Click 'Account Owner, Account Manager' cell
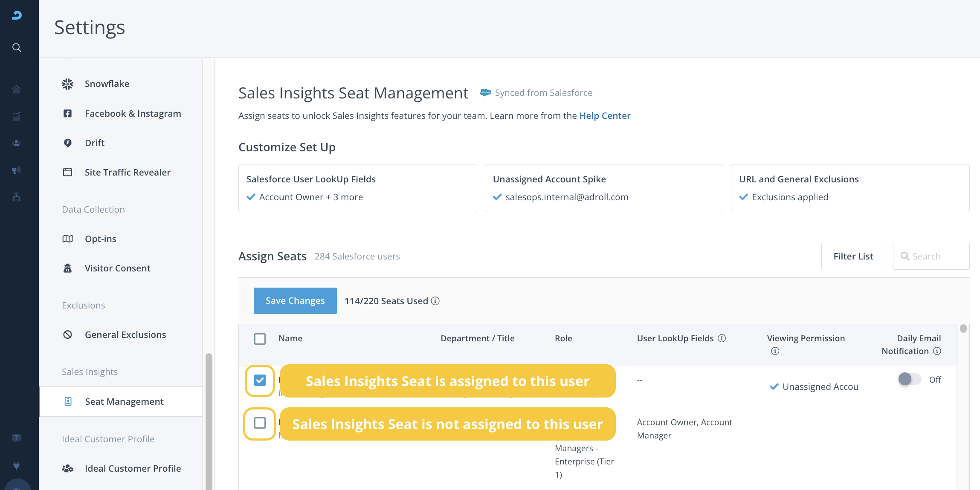 point(684,429)
